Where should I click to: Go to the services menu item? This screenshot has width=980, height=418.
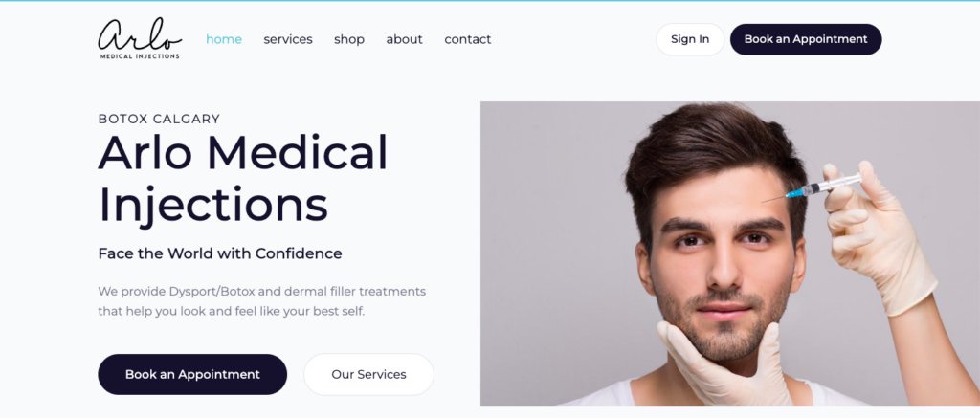(287, 39)
